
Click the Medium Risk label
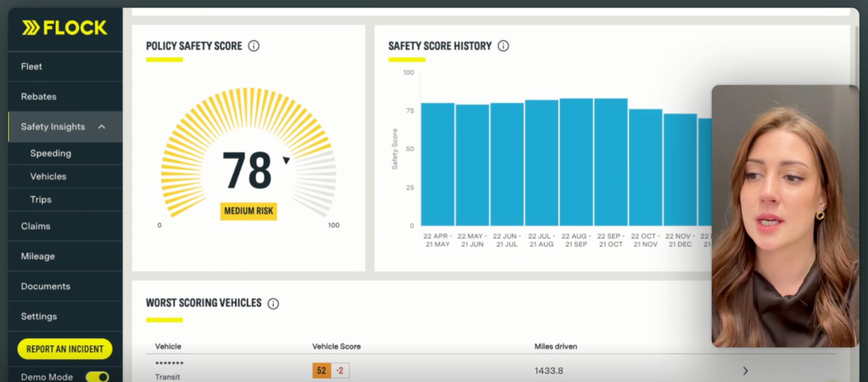249,211
